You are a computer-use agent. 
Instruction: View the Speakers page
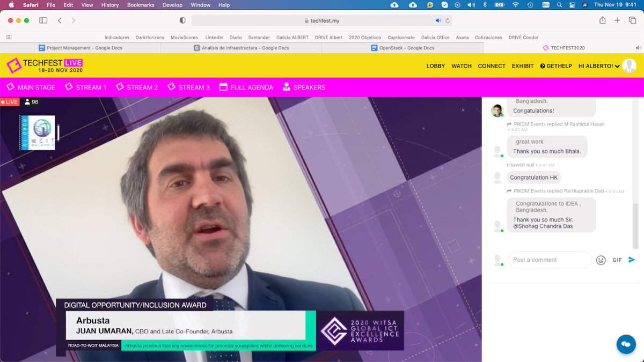(304, 87)
